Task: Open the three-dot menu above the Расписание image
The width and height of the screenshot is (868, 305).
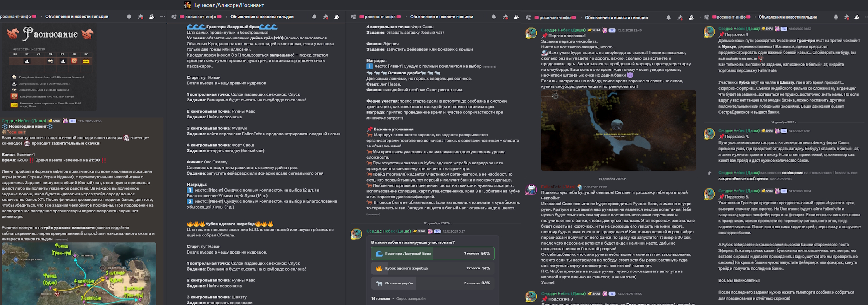Action: pyautogui.click(x=163, y=17)
